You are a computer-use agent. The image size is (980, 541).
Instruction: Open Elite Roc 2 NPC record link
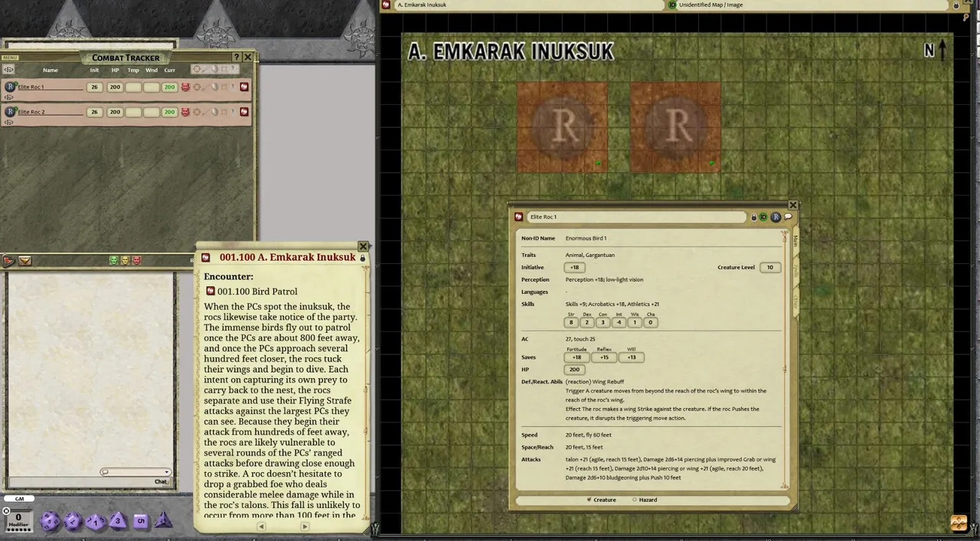point(244,112)
